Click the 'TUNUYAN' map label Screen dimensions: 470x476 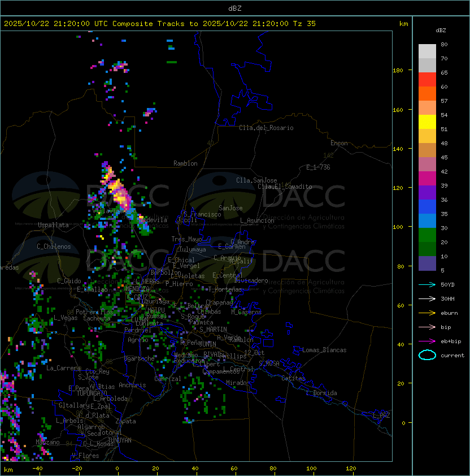point(120,440)
